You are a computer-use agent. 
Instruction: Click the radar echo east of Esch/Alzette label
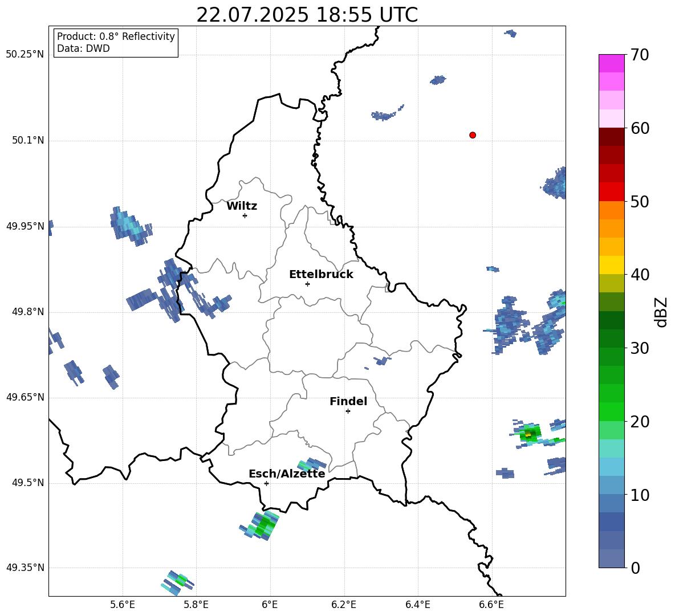312,464
